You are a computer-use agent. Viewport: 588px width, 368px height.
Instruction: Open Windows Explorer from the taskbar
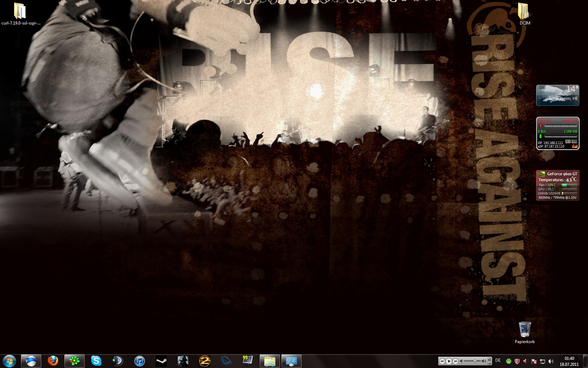[x=269, y=361]
